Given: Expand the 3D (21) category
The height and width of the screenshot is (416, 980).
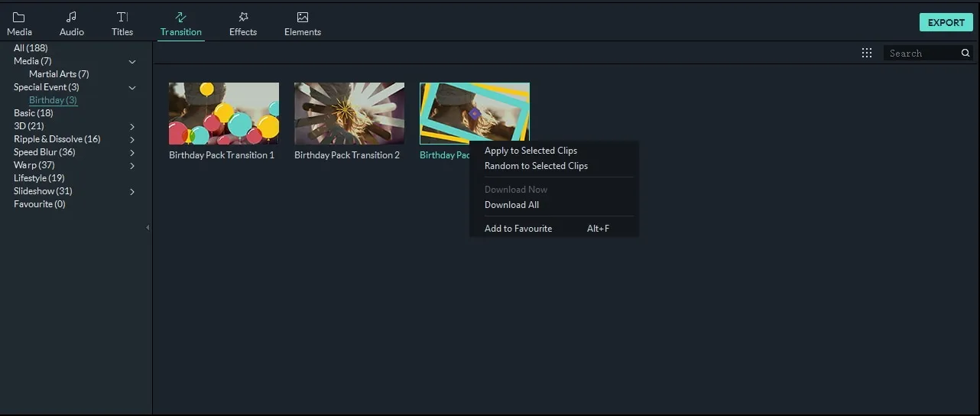Looking at the screenshot, I should [132, 126].
